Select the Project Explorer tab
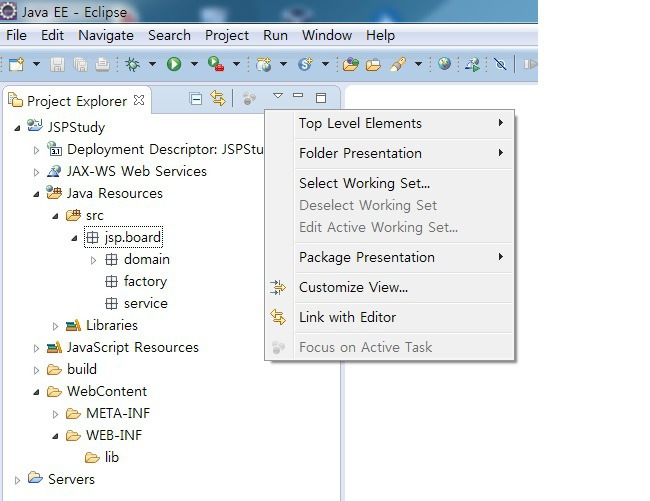650x501 pixels. (77, 101)
